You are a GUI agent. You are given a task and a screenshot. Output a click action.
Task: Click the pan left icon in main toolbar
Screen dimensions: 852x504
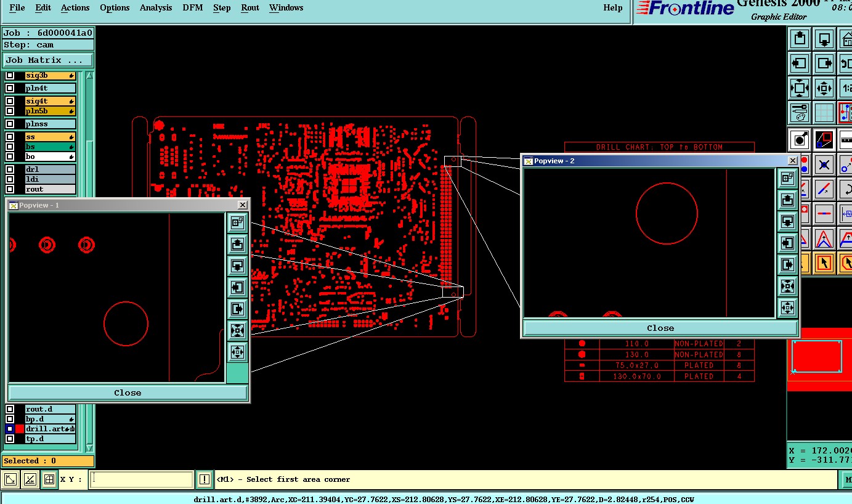pos(799,63)
